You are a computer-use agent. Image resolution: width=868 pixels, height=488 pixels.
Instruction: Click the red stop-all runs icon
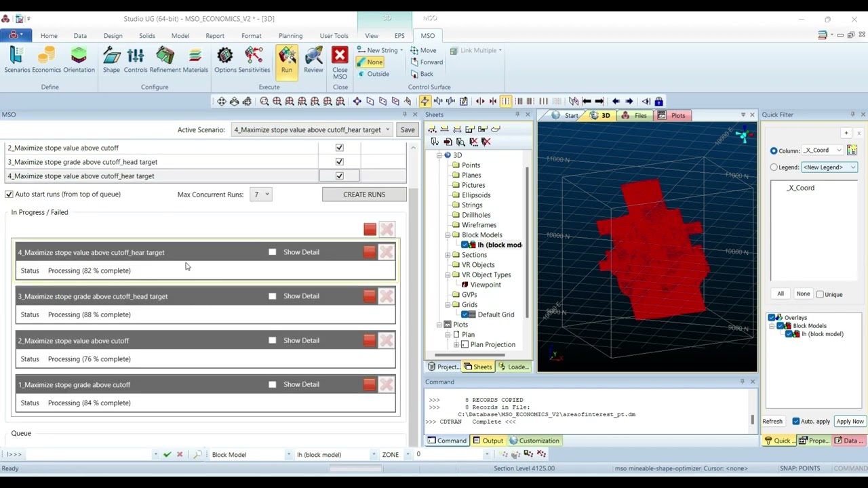(x=370, y=230)
